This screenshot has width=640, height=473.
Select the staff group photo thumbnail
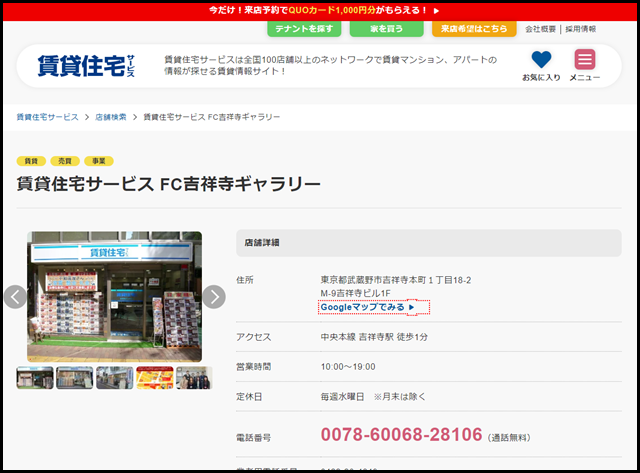pyautogui.click(x=194, y=378)
